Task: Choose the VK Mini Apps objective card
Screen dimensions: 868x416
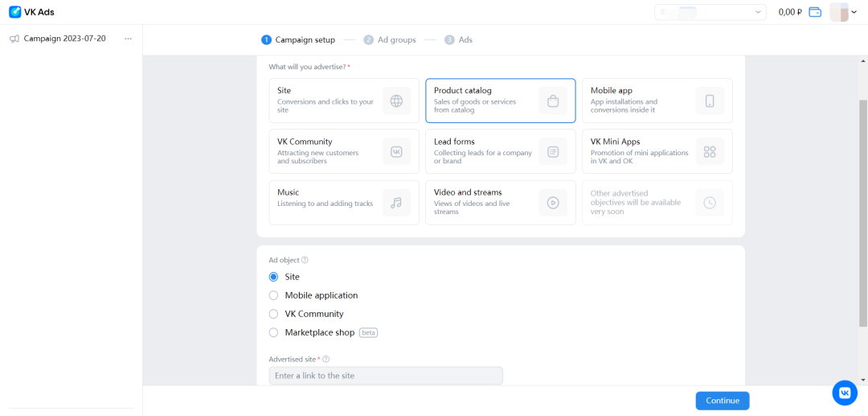Action: click(x=657, y=152)
